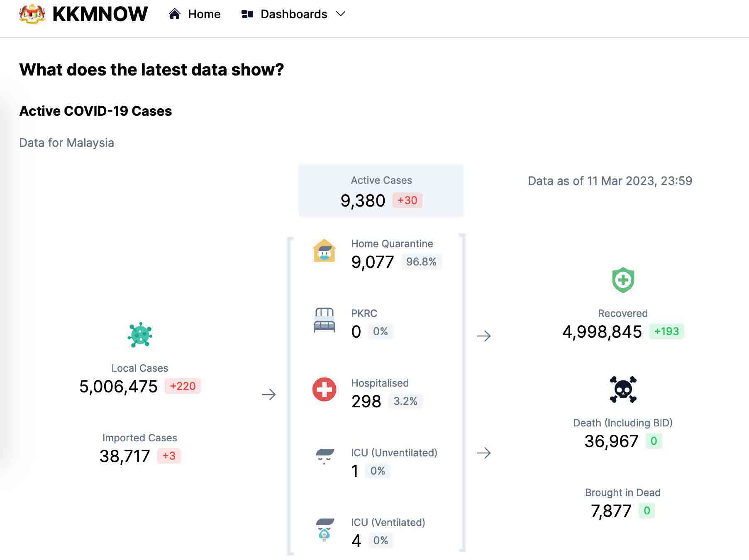Click the PKRC bed icon
The image size is (749, 560).
324,320
